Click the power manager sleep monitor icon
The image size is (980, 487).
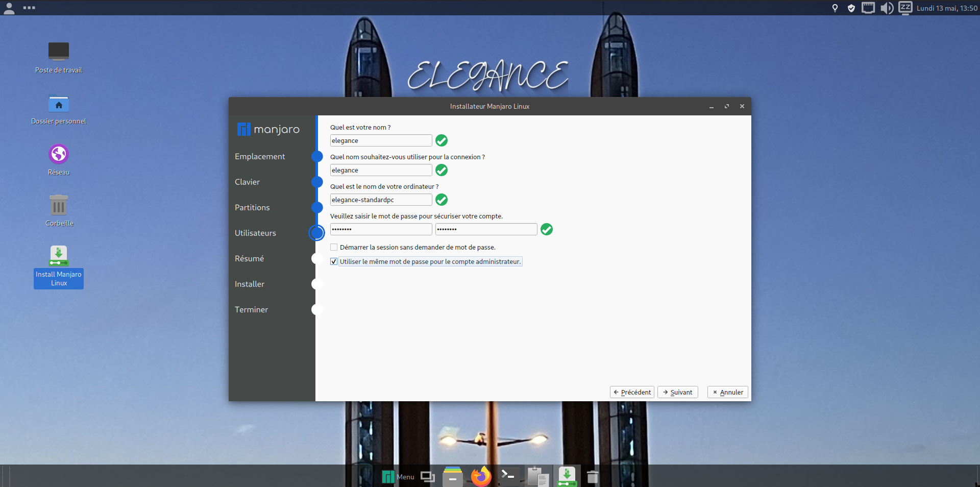tap(905, 8)
